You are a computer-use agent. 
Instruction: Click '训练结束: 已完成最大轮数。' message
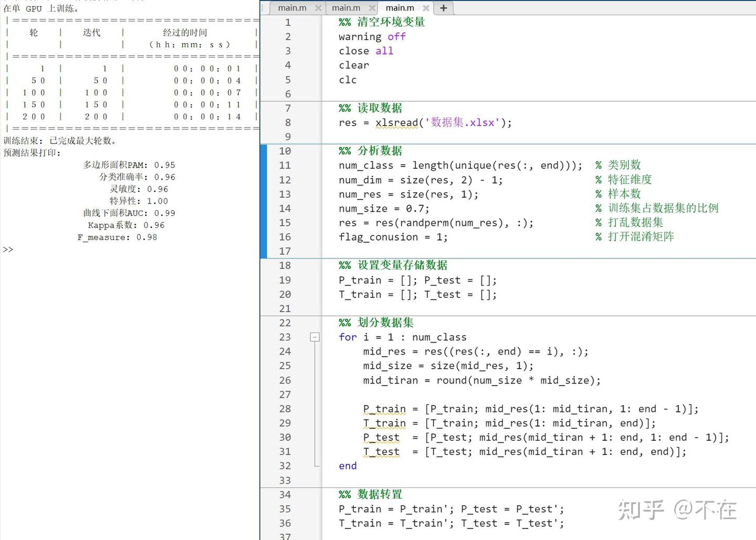(x=61, y=141)
